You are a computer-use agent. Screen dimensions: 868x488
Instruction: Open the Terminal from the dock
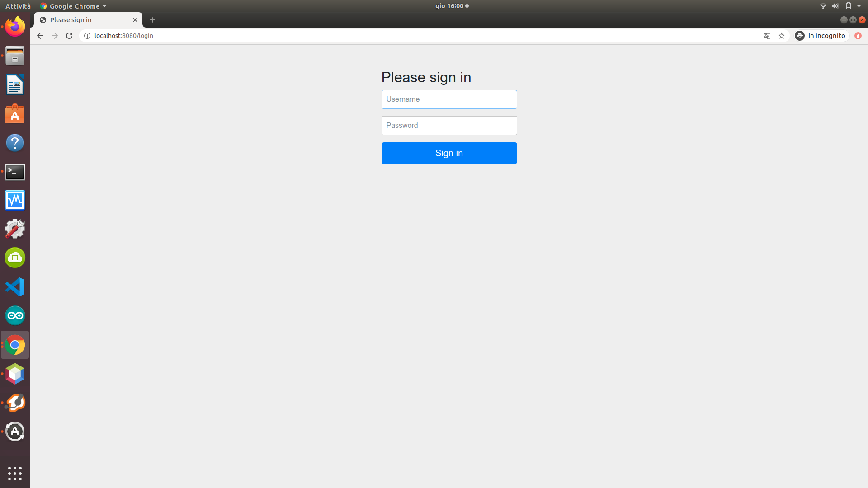pos(15,172)
